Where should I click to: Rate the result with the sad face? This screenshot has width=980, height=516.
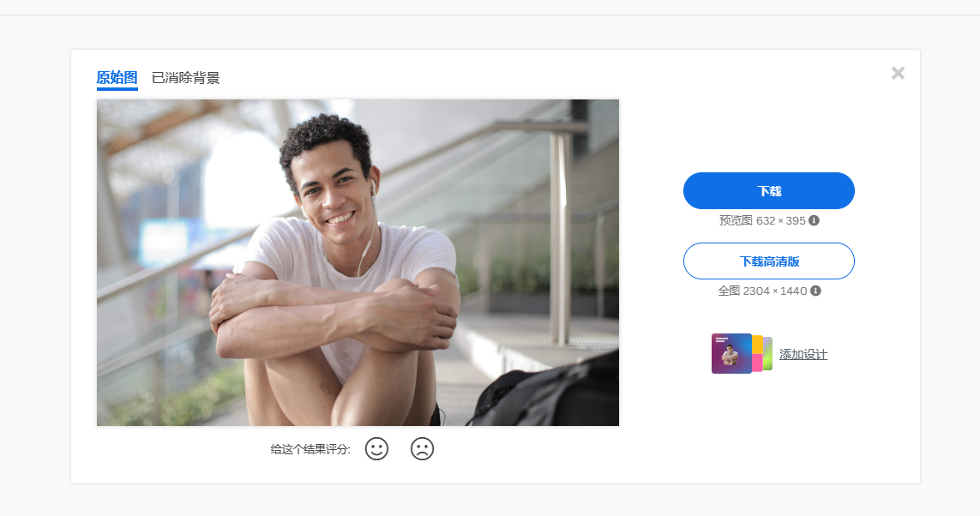(x=422, y=448)
